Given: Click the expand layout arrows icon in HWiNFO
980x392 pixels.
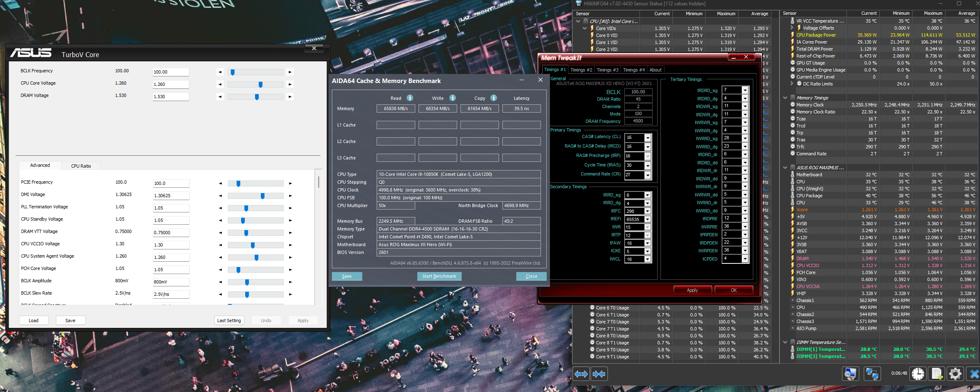Looking at the screenshot, I should pos(581,374).
